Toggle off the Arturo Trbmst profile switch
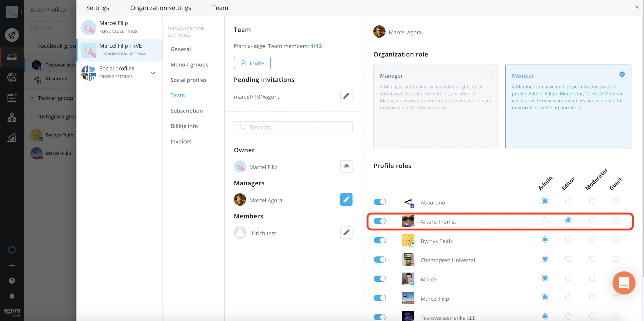644x321 pixels. pyautogui.click(x=380, y=221)
